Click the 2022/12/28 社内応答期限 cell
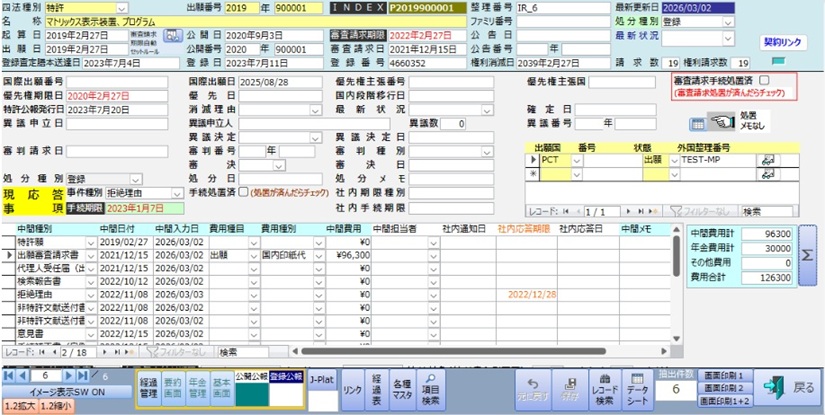The height and width of the screenshot is (415, 825). [527, 293]
